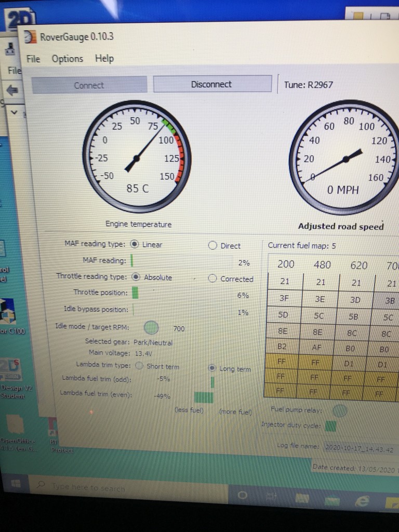Click the Disconnect button
This screenshot has width=399, height=532.
[x=212, y=84]
